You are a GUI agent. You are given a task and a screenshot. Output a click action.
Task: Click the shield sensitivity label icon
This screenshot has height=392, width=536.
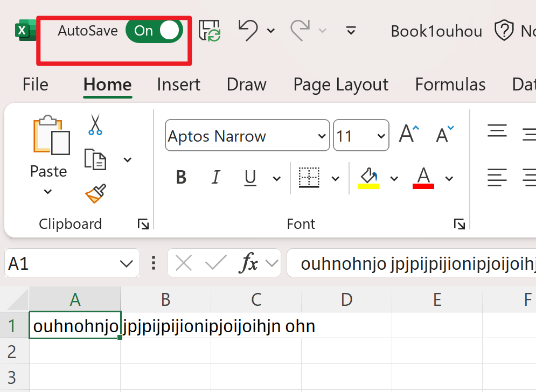504,30
